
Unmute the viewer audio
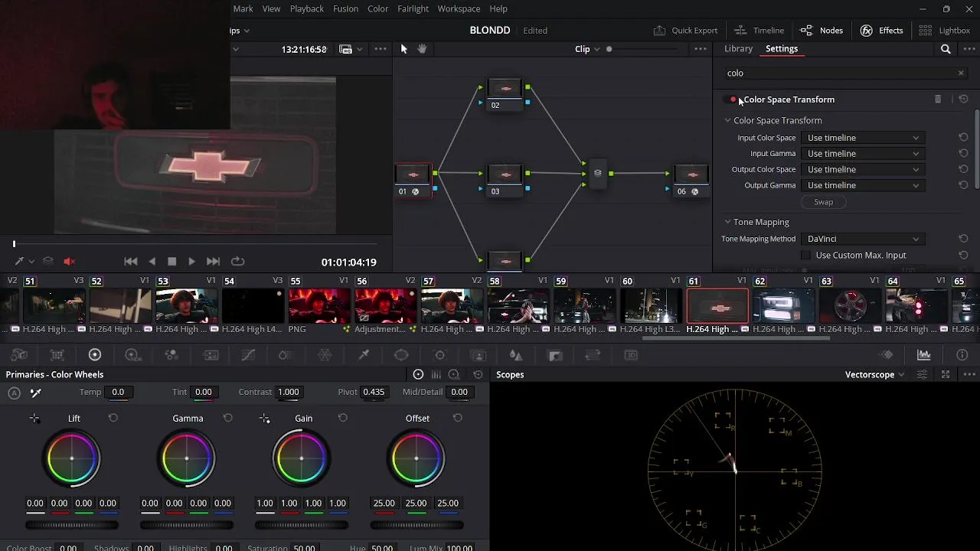click(x=69, y=262)
